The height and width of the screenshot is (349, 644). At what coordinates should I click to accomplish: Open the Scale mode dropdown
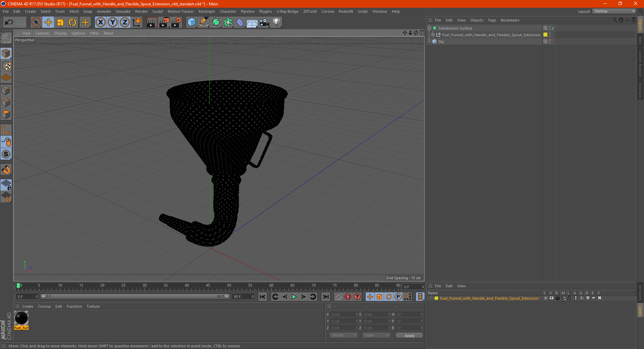376,335
